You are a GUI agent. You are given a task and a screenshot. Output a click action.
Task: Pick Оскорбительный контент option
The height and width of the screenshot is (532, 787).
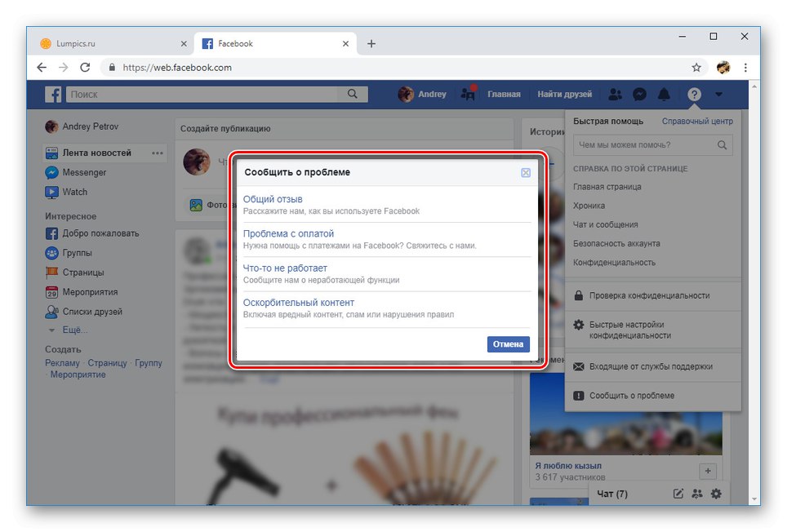pyautogui.click(x=298, y=303)
